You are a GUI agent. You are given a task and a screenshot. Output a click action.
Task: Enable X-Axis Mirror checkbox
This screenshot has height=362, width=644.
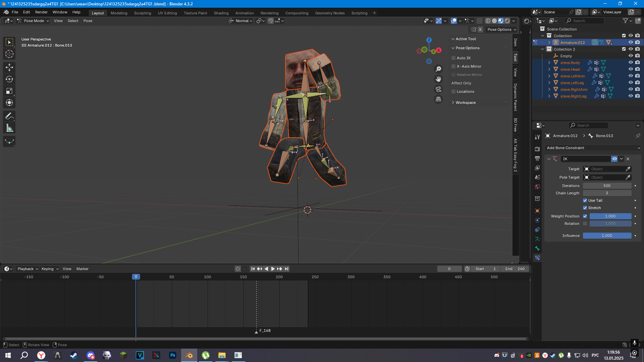click(453, 66)
